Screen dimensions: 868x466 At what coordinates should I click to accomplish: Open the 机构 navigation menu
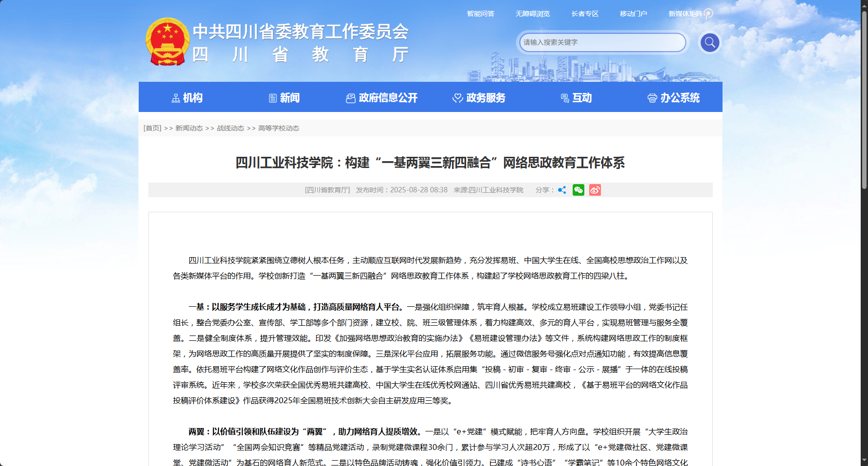[x=187, y=98]
